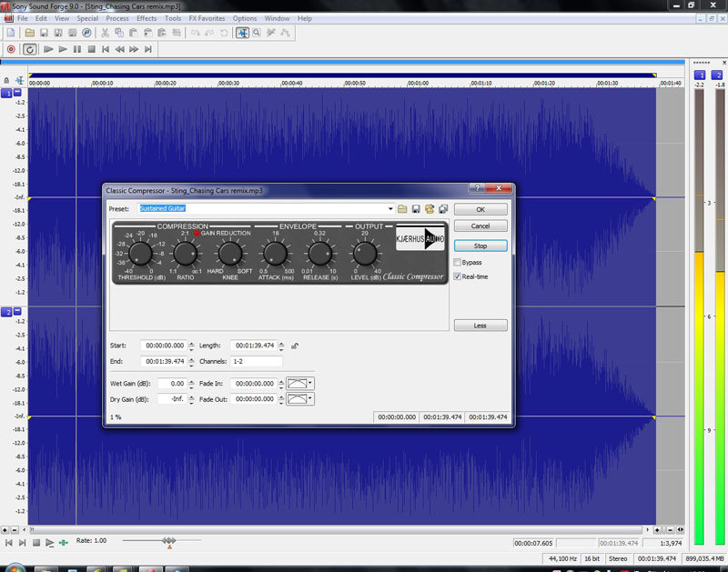Expand the Fade In curve dropdown

click(x=310, y=384)
